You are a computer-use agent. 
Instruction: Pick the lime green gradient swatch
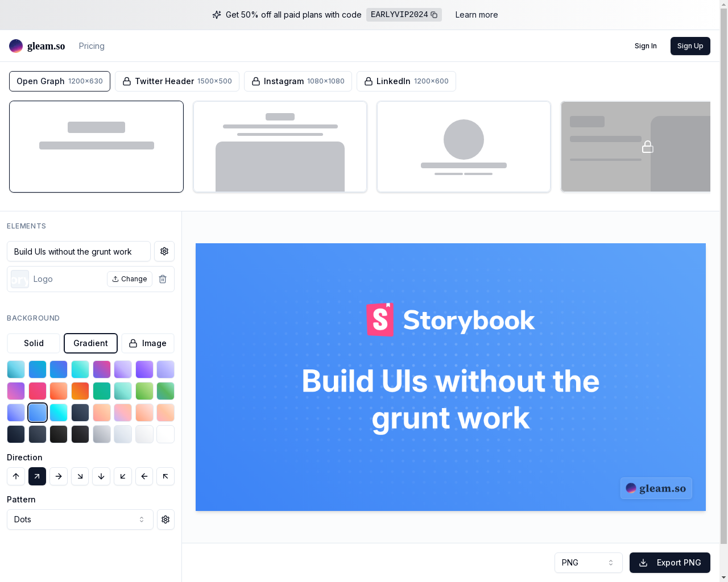click(x=144, y=391)
